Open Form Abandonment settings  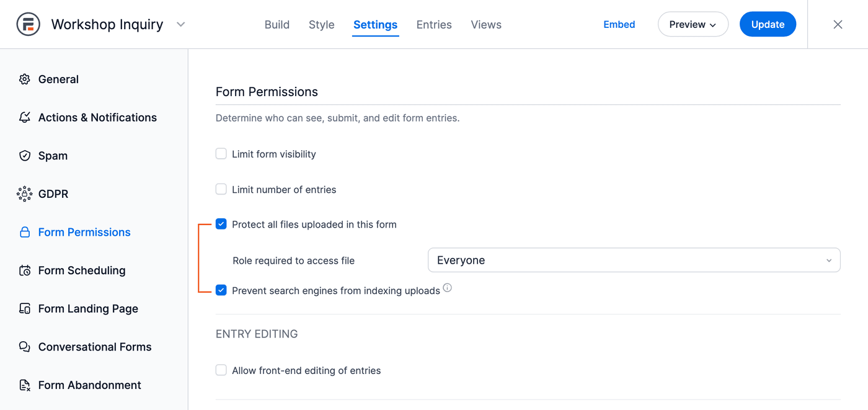tap(90, 385)
